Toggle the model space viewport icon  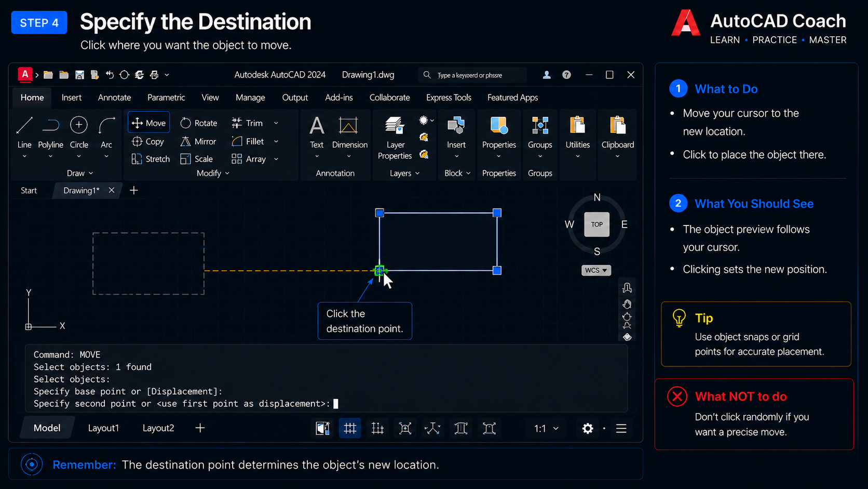(x=323, y=428)
